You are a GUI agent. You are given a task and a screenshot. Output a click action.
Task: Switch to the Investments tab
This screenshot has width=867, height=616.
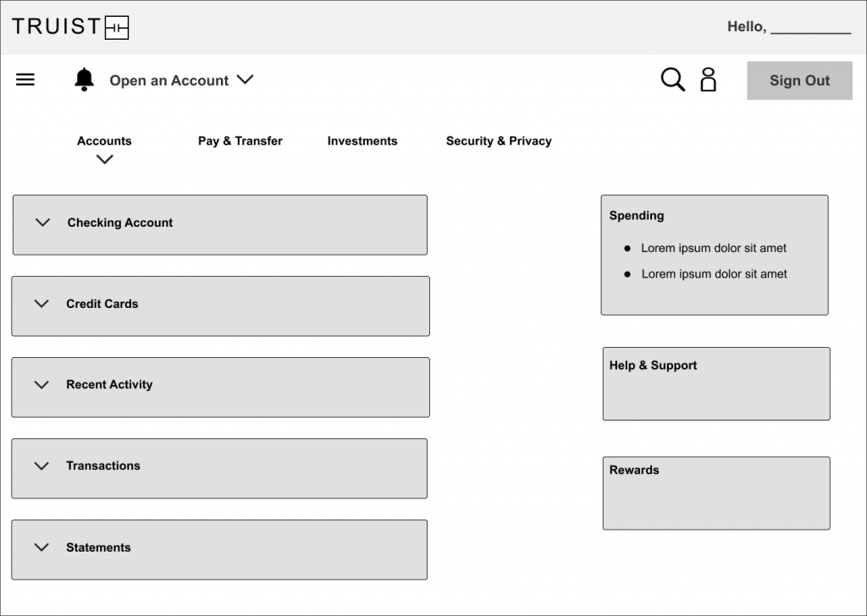click(x=362, y=141)
